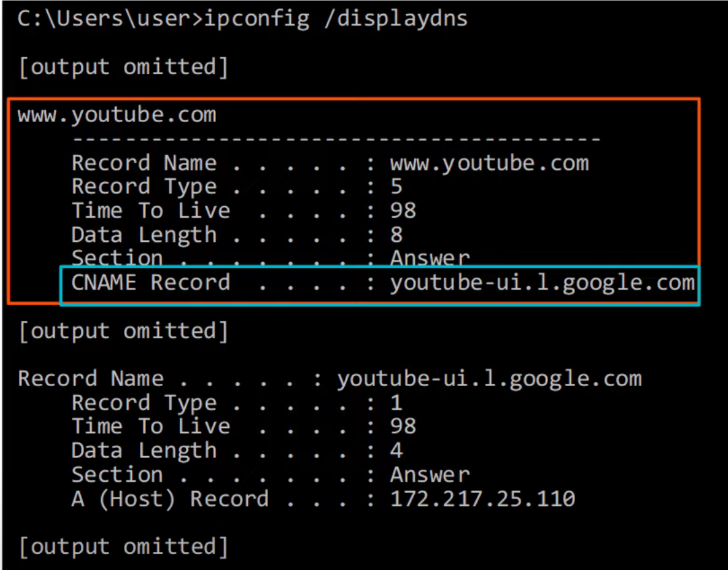Click the last '[output omitted]' line

[123, 547]
